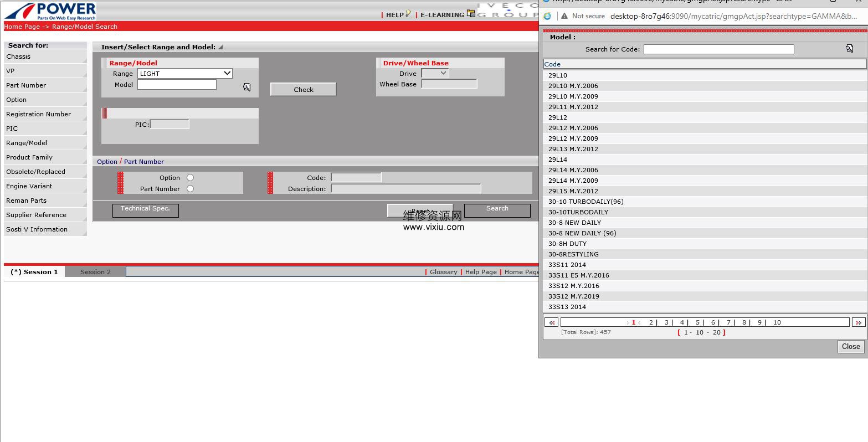Click search icon next to Search for Code
The width and height of the screenshot is (868, 442).
[849, 49]
